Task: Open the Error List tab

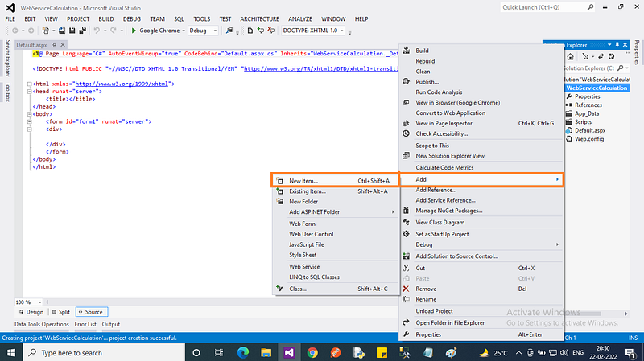Action: 85,324
